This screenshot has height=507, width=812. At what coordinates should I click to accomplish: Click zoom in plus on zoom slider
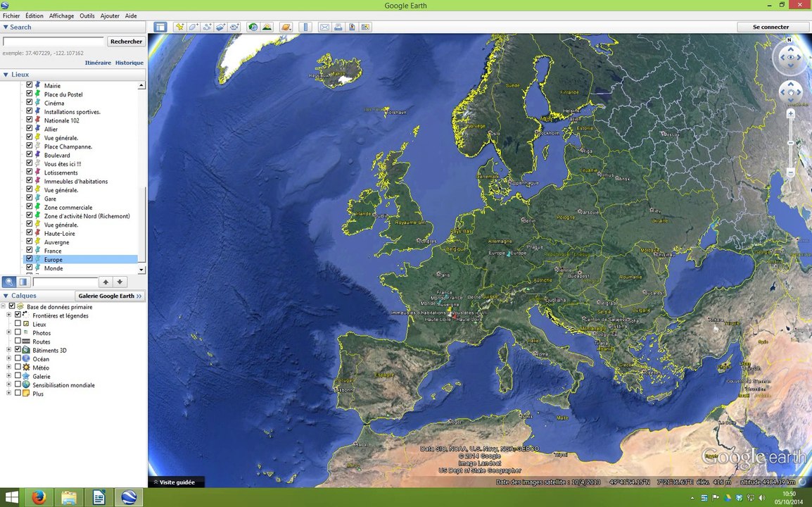click(x=791, y=113)
